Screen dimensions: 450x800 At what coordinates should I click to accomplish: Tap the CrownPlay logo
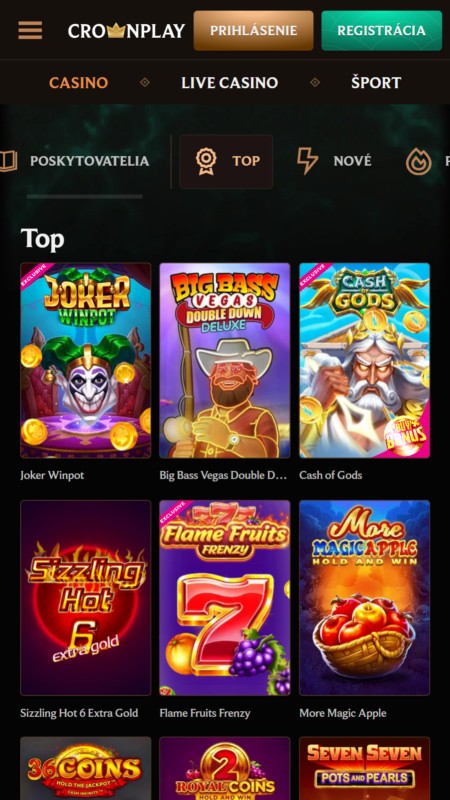pyautogui.click(x=126, y=31)
